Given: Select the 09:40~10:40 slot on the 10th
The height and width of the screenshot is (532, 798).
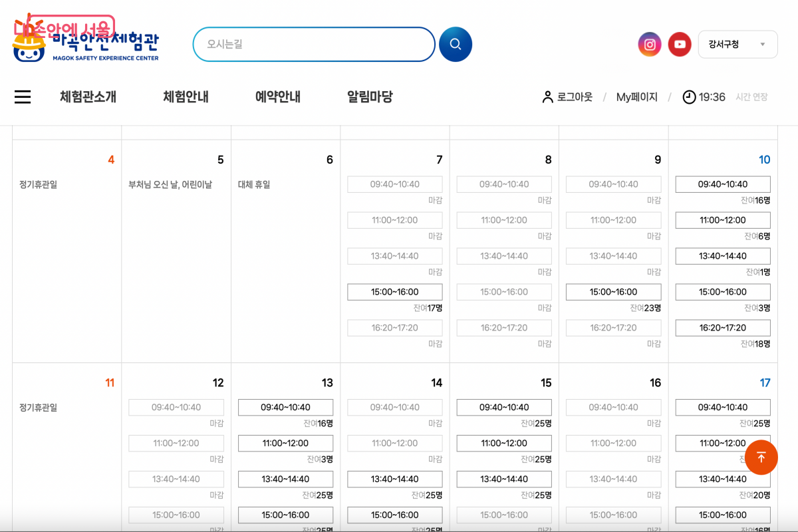Looking at the screenshot, I should (723, 184).
